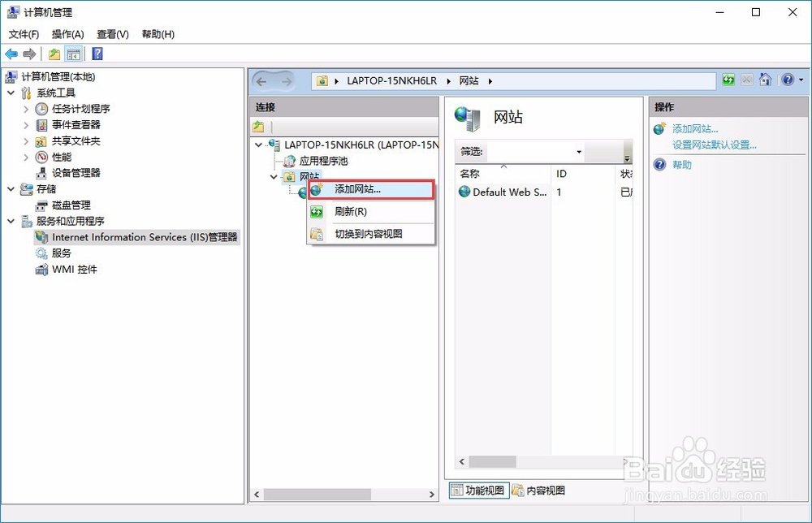
Task: Click the forward arrow in the main toolbar
Action: click(x=29, y=54)
